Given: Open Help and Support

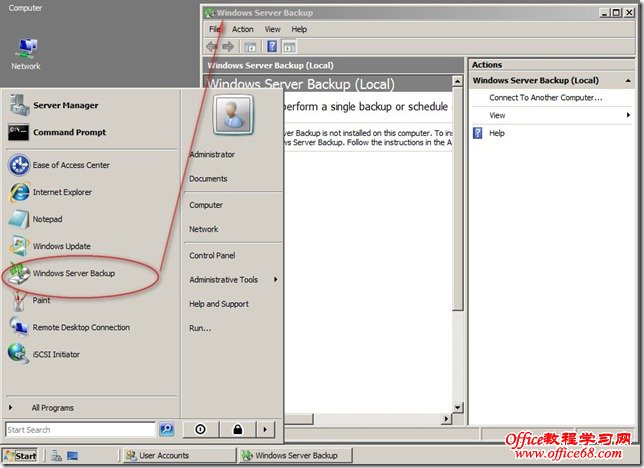Looking at the screenshot, I should pyautogui.click(x=219, y=304).
